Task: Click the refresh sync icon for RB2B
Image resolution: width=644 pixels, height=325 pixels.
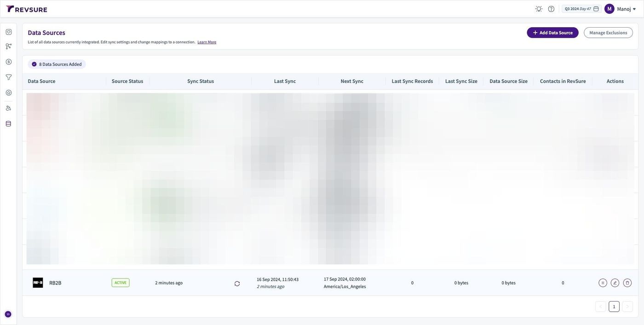Action: click(x=237, y=284)
